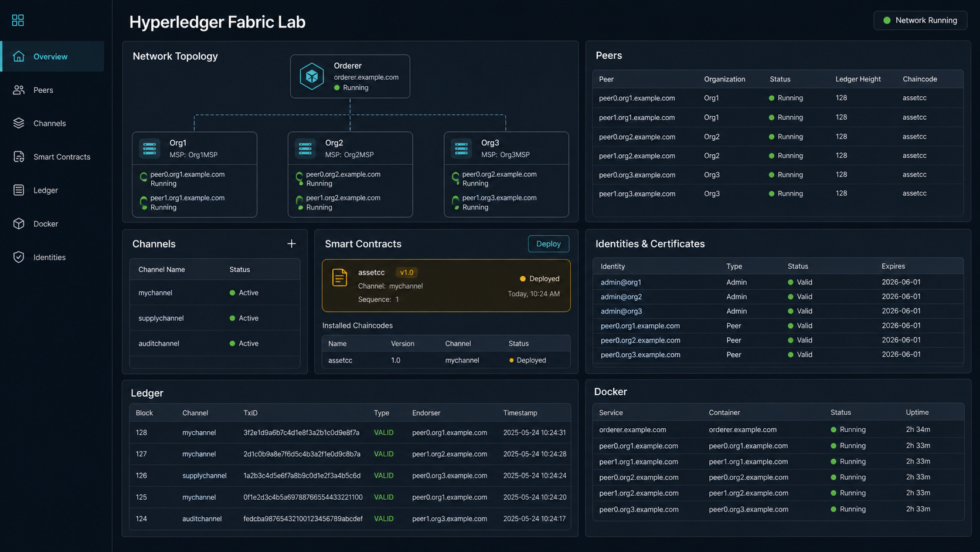
Task: Click peer1.org1 status icon in Org1 card
Action: click(x=144, y=202)
